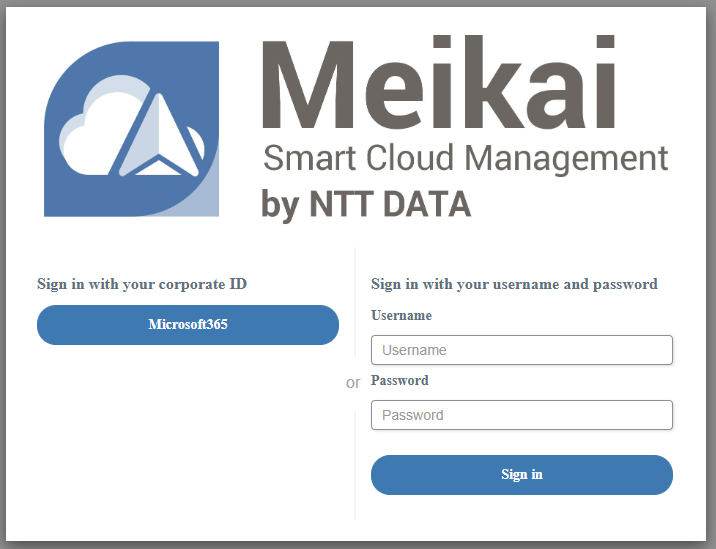
Task: Click the Smart Cloud Management subtitle
Action: coord(465,159)
